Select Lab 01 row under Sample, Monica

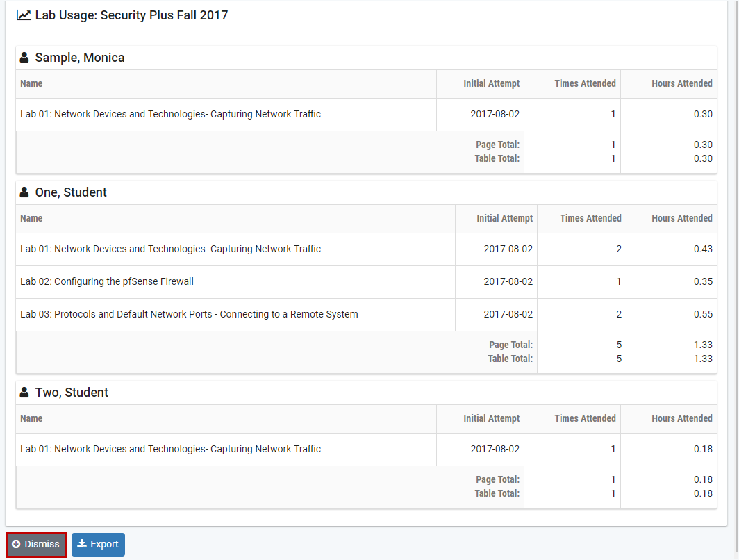170,114
